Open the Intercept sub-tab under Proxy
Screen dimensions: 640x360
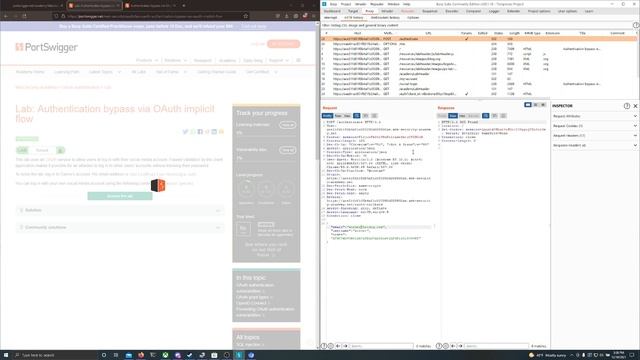pyautogui.click(x=331, y=18)
